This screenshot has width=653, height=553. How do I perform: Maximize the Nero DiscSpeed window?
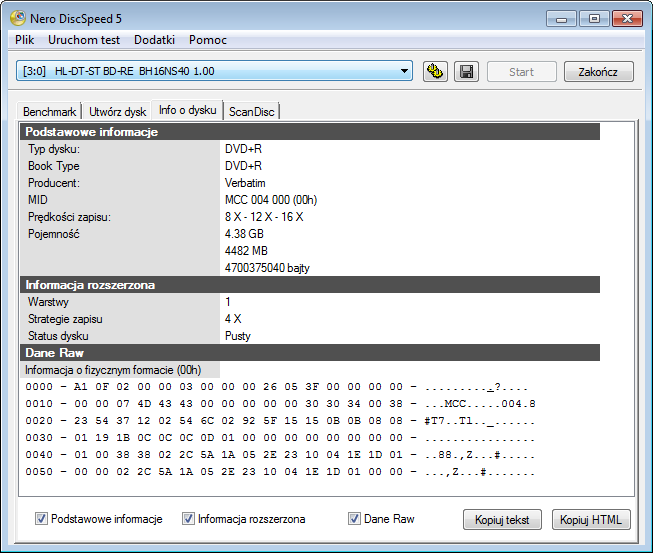[x=594, y=19]
